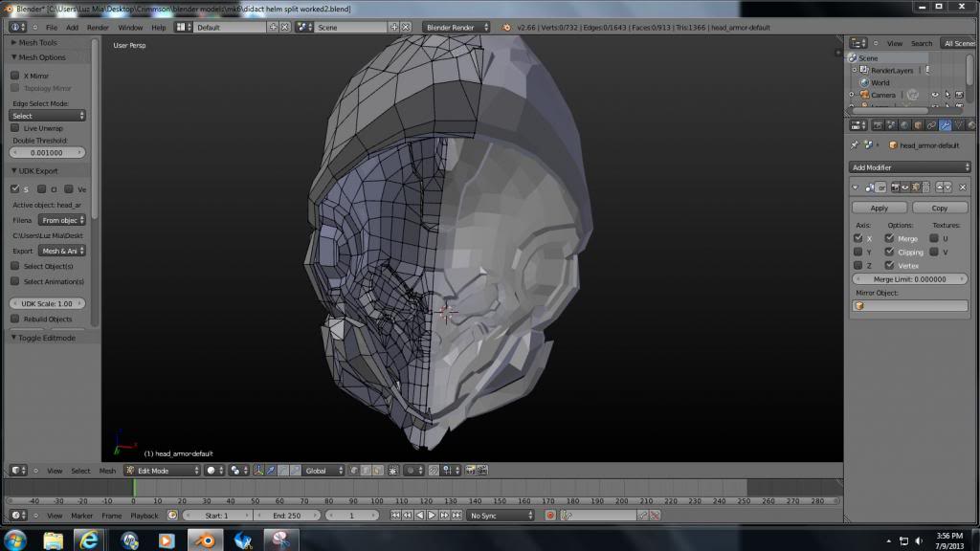Select the translate manipulator arrow icon
This screenshot has width=980, height=551.
pyautogui.click(x=272, y=471)
